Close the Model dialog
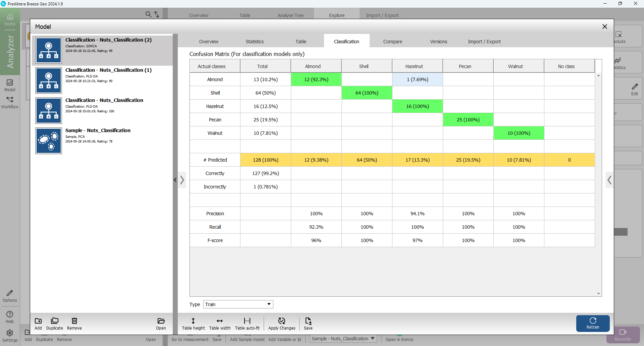The width and height of the screenshot is (644, 346). pos(604,26)
